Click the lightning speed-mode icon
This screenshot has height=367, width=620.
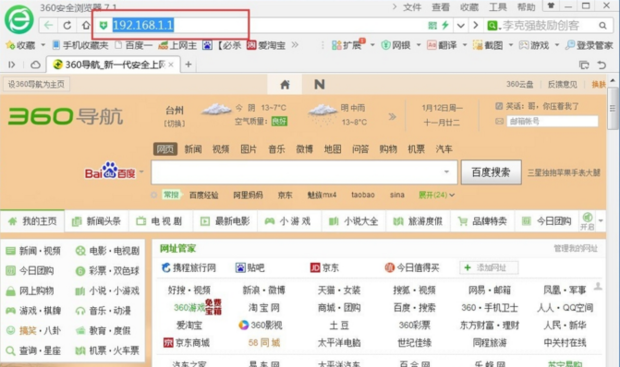(x=445, y=25)
